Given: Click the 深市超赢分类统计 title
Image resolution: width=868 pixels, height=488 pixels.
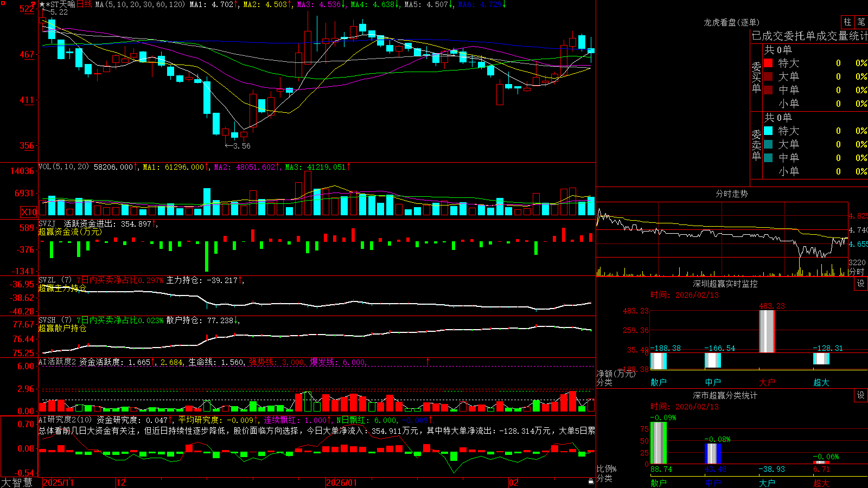Looking at the screenshot, I should point(725,395).
